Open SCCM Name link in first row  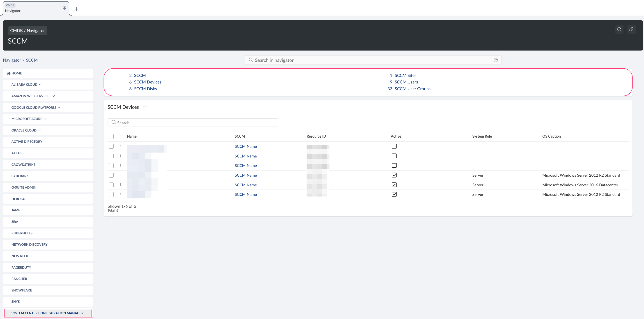246,146
